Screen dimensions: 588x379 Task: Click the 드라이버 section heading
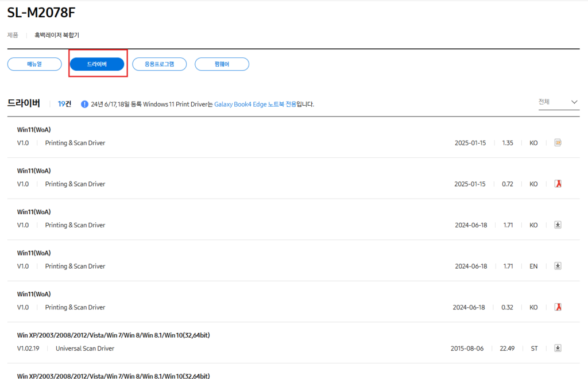pyautogui.click(x=24, y=103)
